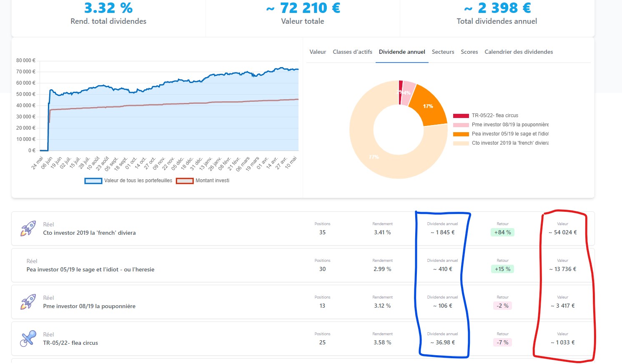This screenshot has height=364, width=622.
Task: Click the ~ 72 210 € total value figure
Action: point(303,8)
